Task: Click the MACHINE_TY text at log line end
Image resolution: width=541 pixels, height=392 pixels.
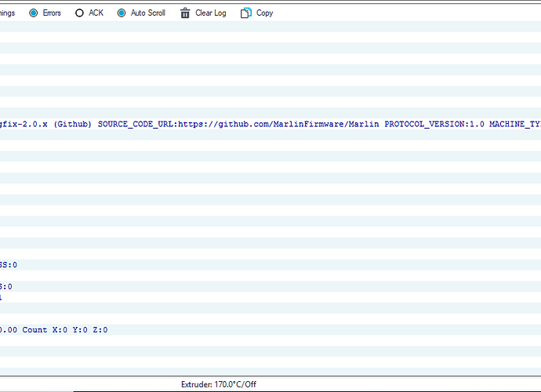Action: (514, 124)
